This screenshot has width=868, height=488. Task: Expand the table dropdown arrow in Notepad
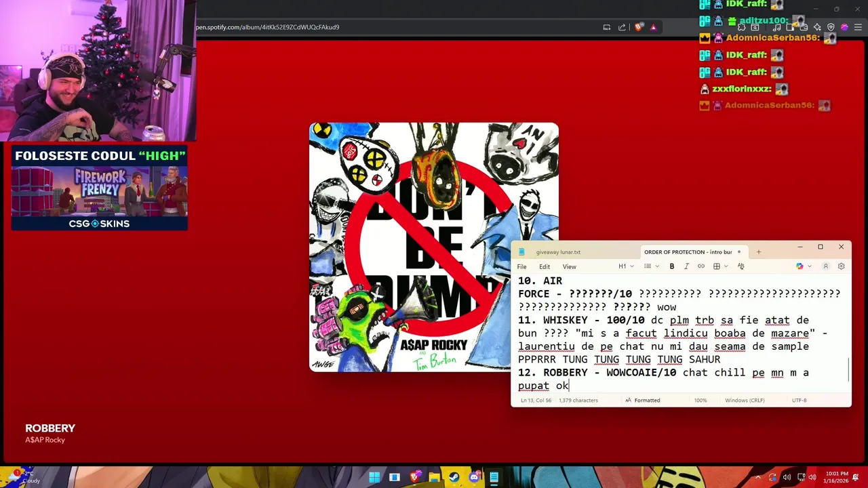[726, 266]
